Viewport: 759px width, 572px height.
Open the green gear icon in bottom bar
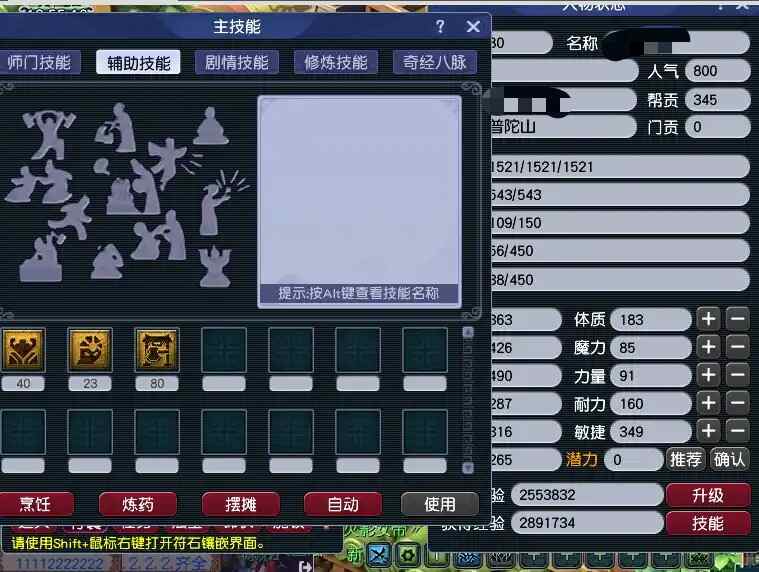pos(408,555)
